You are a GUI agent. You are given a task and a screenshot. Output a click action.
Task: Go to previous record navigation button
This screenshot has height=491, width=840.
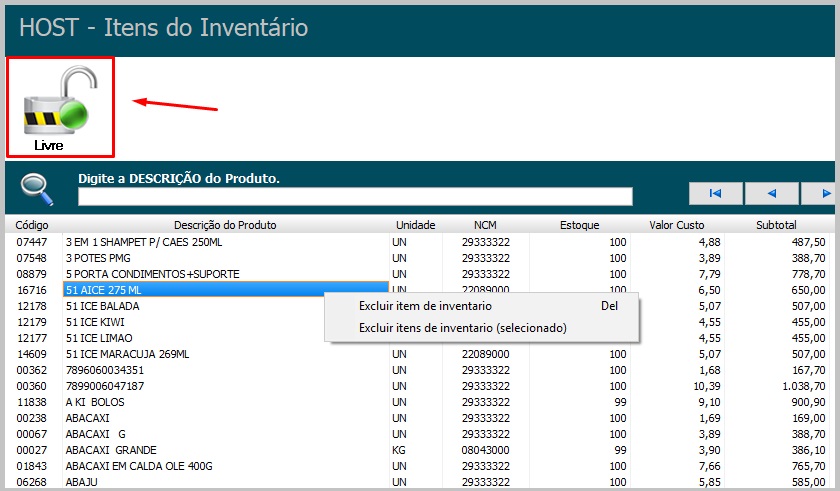[x=771, y=193]
